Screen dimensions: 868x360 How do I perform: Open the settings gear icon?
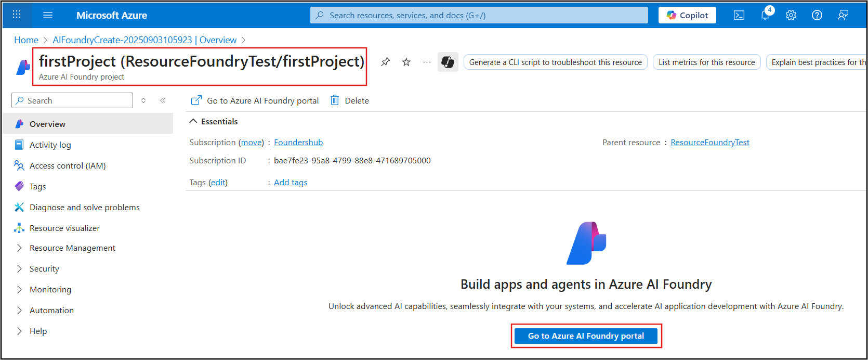click(x=791, y=15)
